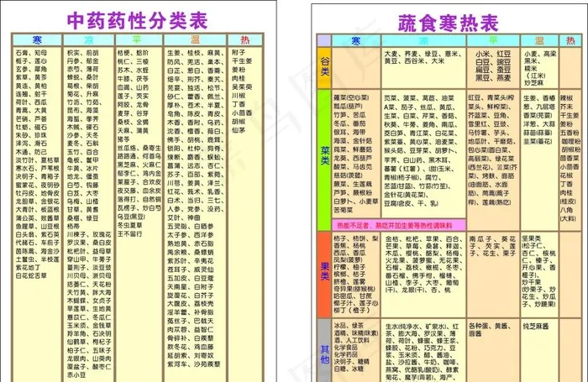The image size is (588, 382).
Task: Click the entry 菊花、升麻
Action: (82, 94)
